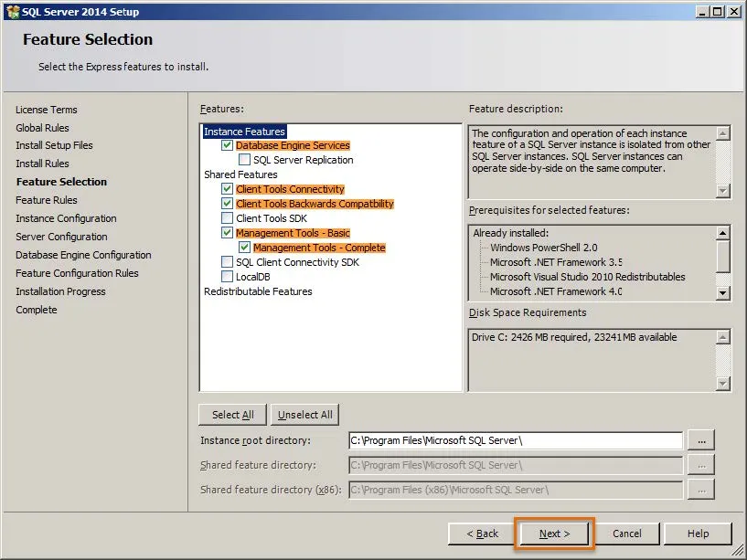
Task: Check the SQL Server Replication checkbox
Action: point(244,160)
